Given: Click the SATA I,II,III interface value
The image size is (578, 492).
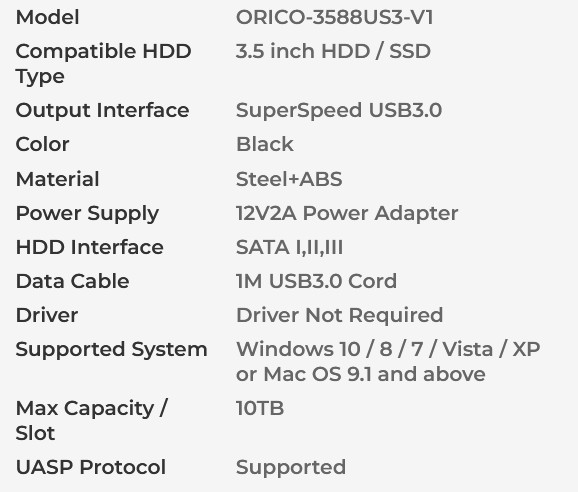Looking at the screenshot, I should click(289, 247).
